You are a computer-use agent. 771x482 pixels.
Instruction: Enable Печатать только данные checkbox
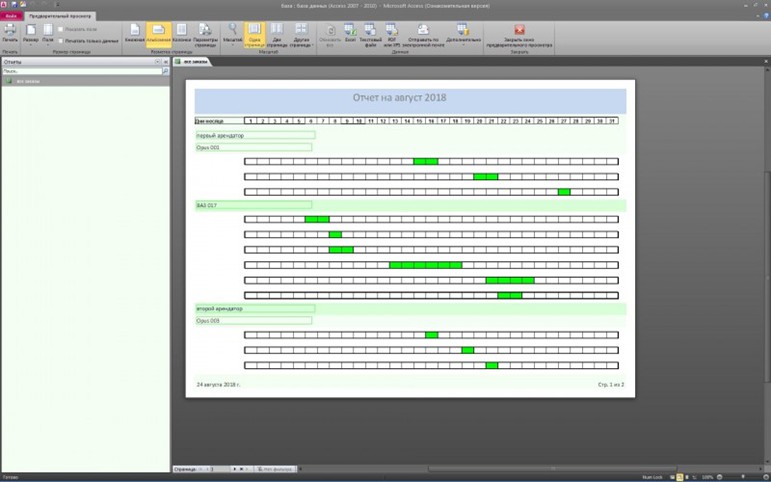tap(61, 41)
